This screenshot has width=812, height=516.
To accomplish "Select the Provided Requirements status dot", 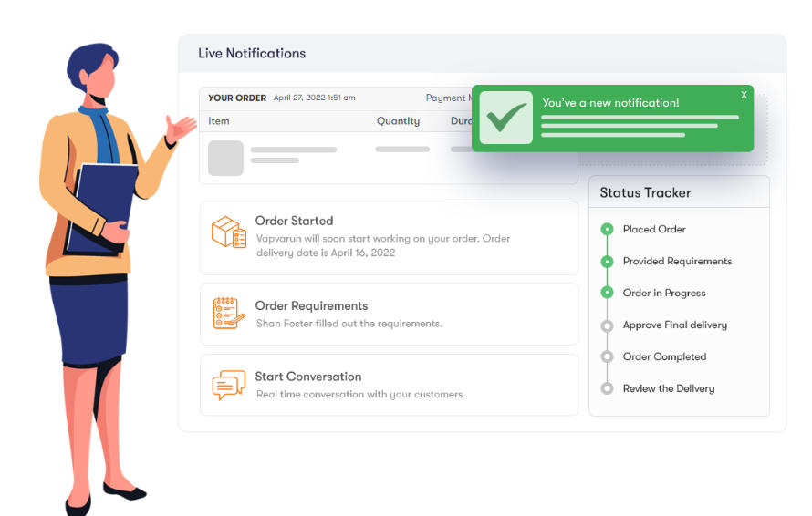I will click(607, 262).
